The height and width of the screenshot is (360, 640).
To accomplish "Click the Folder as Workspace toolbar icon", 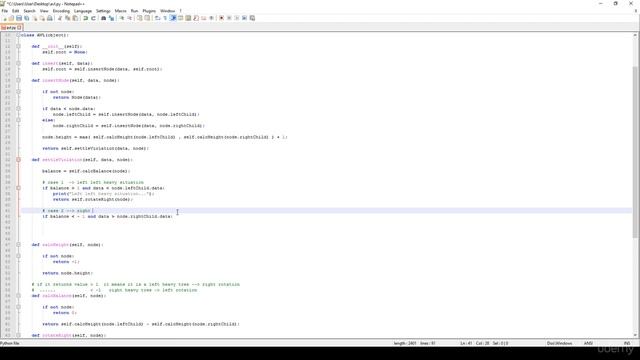I will pos(204,18).
